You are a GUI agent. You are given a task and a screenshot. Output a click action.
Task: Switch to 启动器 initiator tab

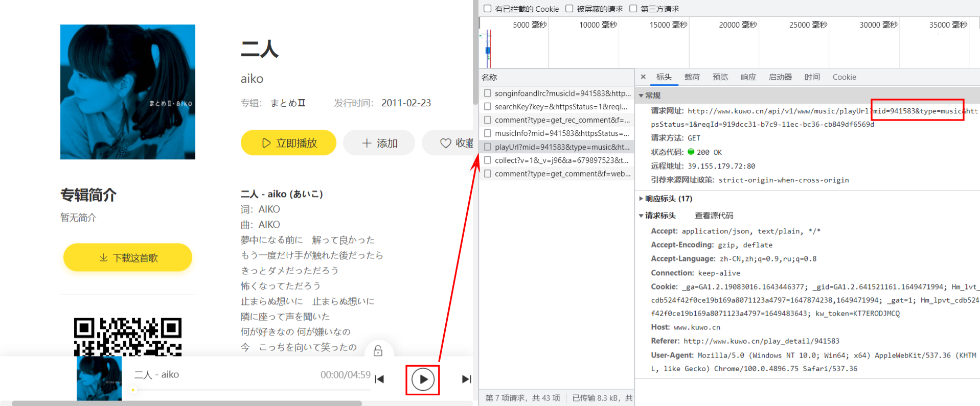point(780,77)
